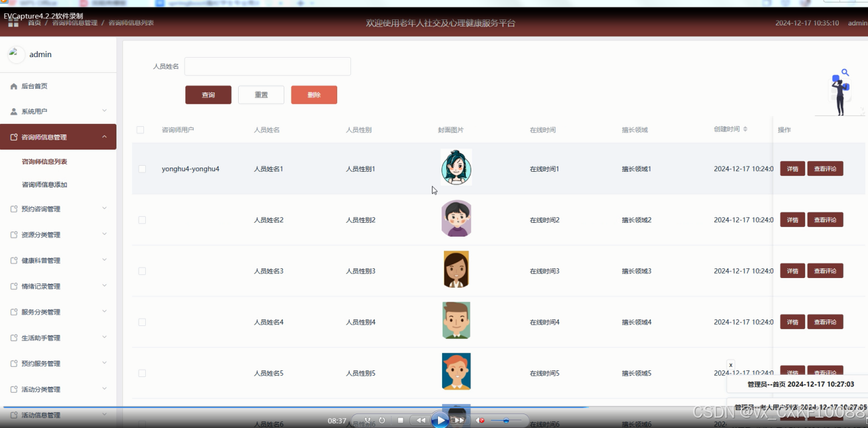This screenshot has width=868, height=428.
Task: Toggle the select-all checkbox in table header
Action: click(140, 130)
